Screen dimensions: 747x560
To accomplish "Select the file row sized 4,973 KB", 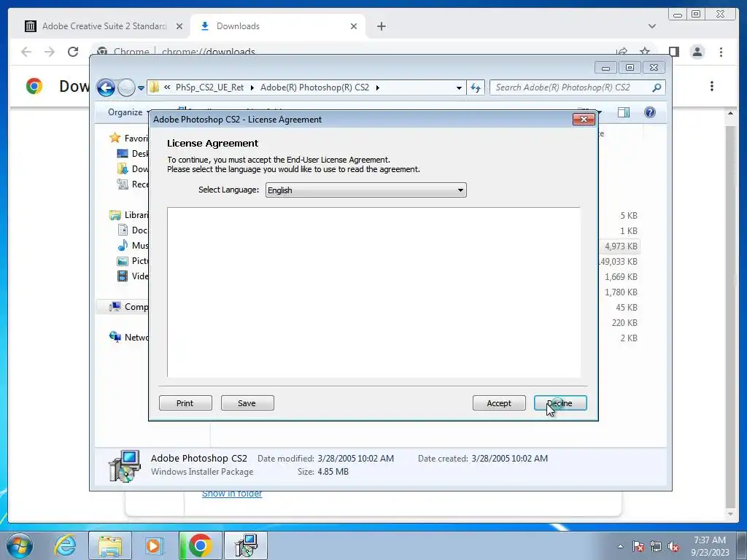I will pos(620,246).
